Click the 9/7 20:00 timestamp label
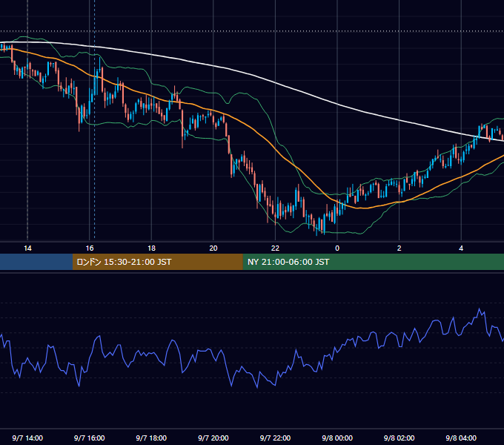The image size is (504, 445). click(213, 438)
